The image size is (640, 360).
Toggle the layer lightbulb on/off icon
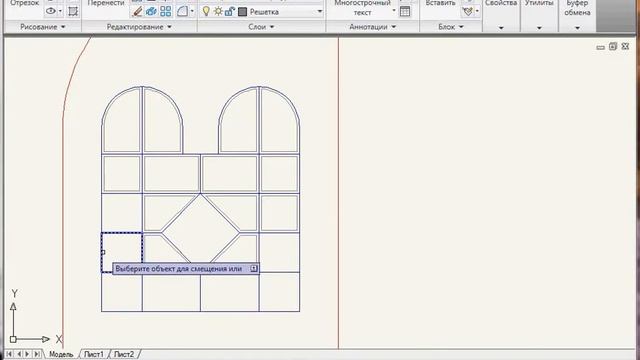point(206,11)
